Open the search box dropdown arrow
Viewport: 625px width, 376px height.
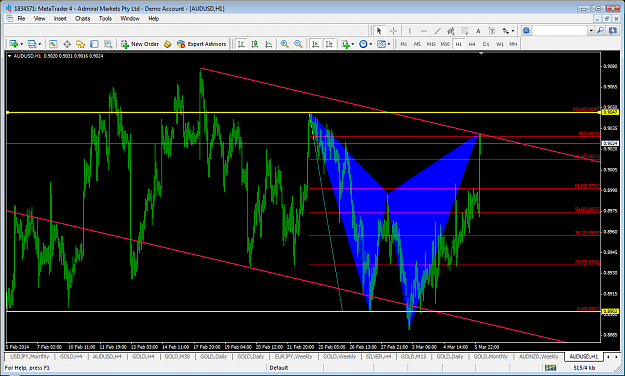(591, 31)
